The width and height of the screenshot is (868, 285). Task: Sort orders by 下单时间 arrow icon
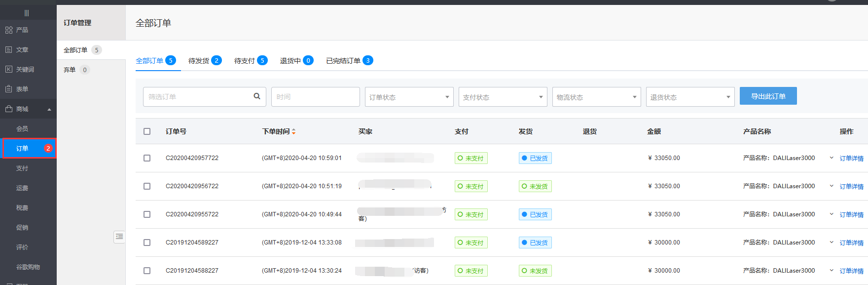pos(294,131)
